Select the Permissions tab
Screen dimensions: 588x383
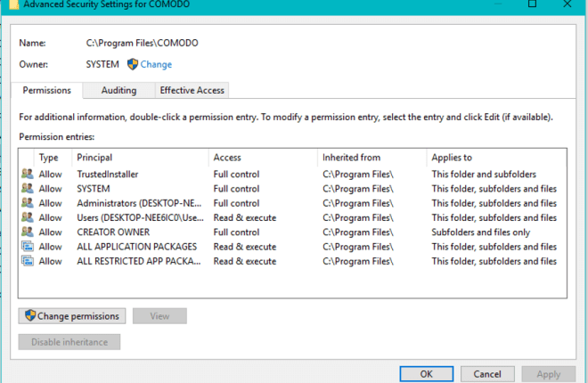[x=47, y=90]
